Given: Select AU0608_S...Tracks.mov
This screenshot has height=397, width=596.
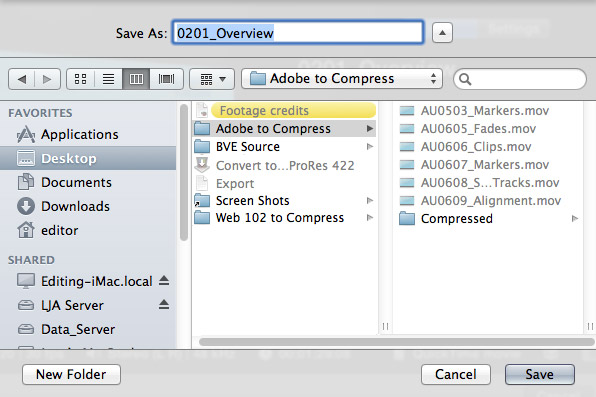Looking at the screenshot, I should tap(487, 183).
